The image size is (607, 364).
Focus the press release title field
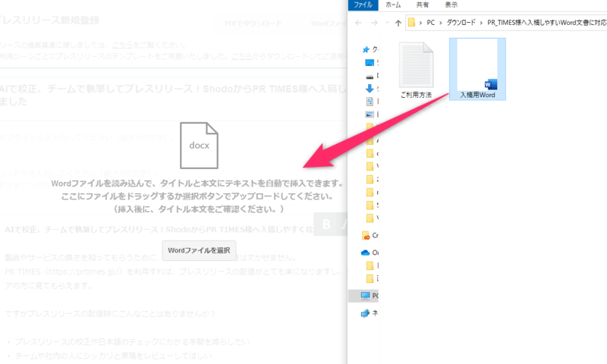click(174, 95)
